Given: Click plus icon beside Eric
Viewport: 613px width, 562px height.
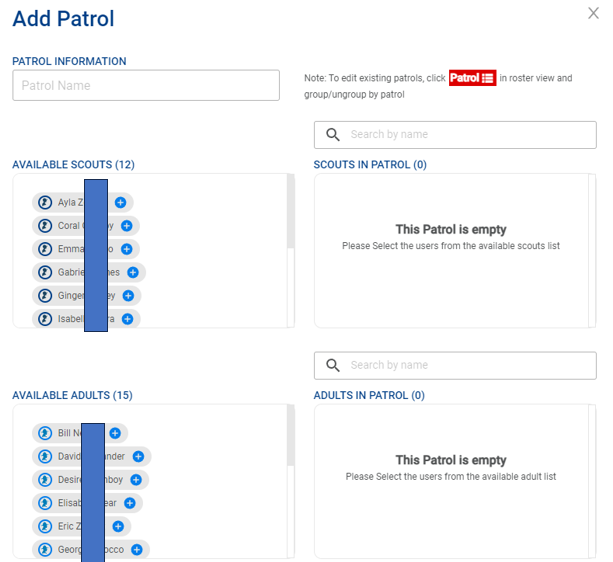Looking at the screenshot, I should point(118,526).
